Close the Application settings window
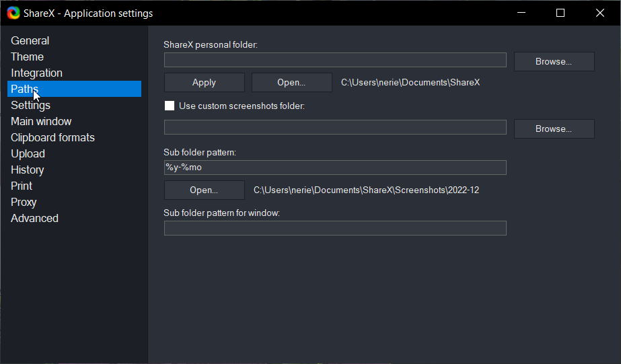 pos(600,13)
